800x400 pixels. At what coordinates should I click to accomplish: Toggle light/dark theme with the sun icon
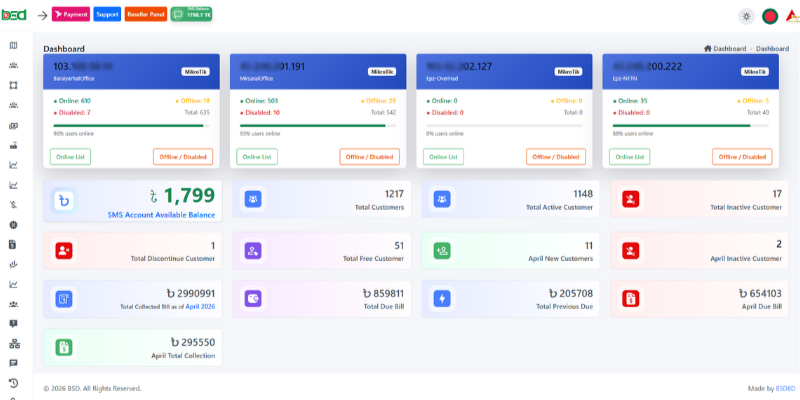pyautogui.click(x=745, y=16)
